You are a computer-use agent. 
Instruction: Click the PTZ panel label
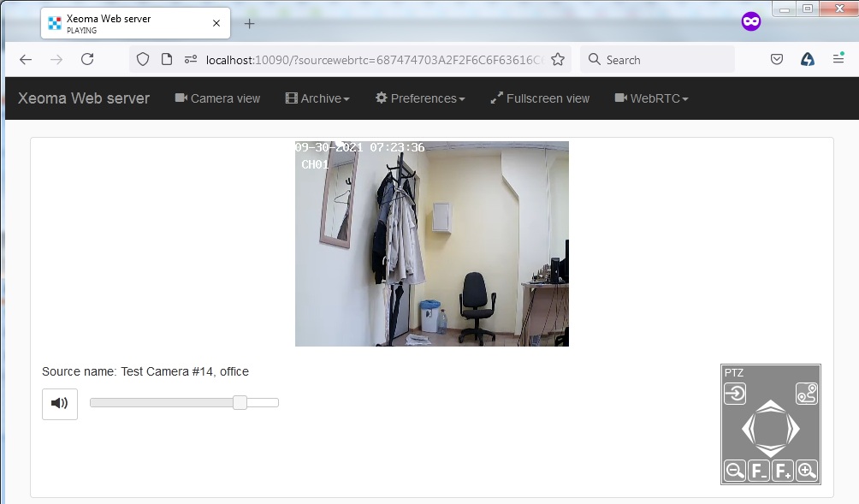(733, 372)
